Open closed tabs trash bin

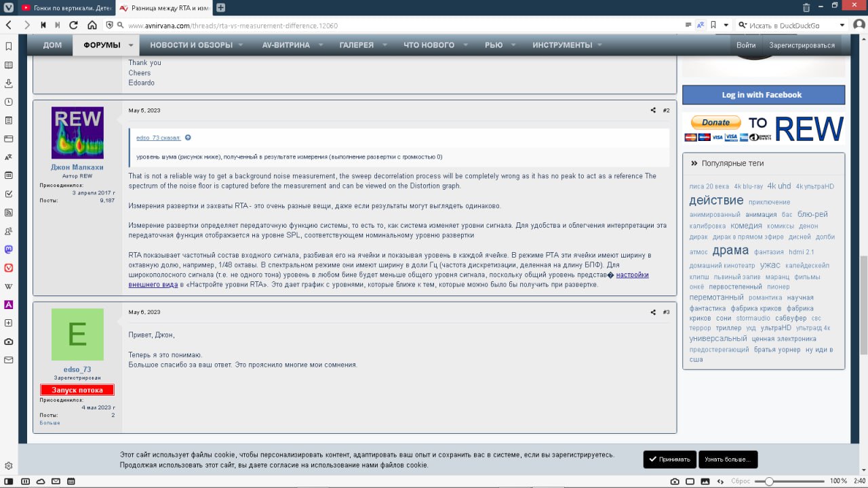[x=806, y=7]
